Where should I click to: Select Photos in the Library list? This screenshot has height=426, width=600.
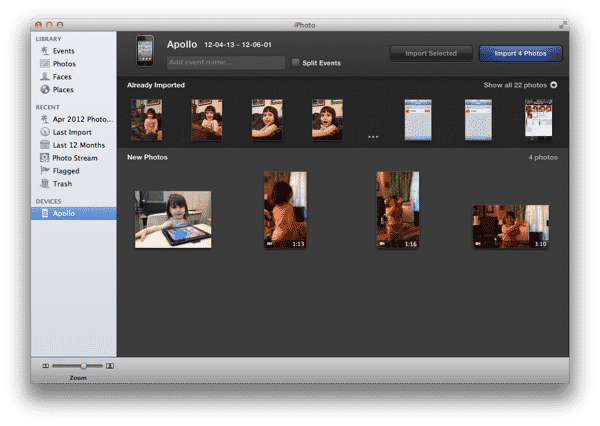(64, 64)
